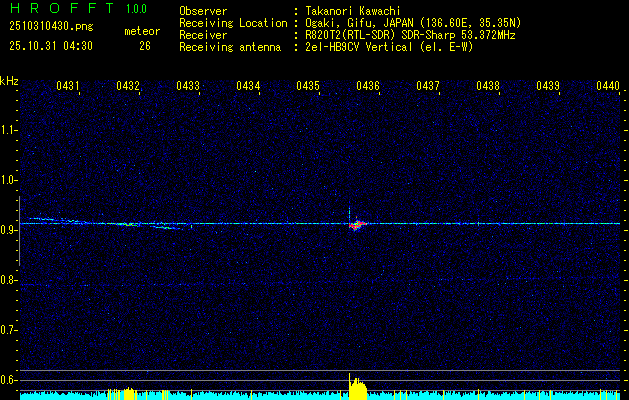Click the tall yellow power peak at bottom
Viewport: 629px width, 400px height.
(357, 388)
